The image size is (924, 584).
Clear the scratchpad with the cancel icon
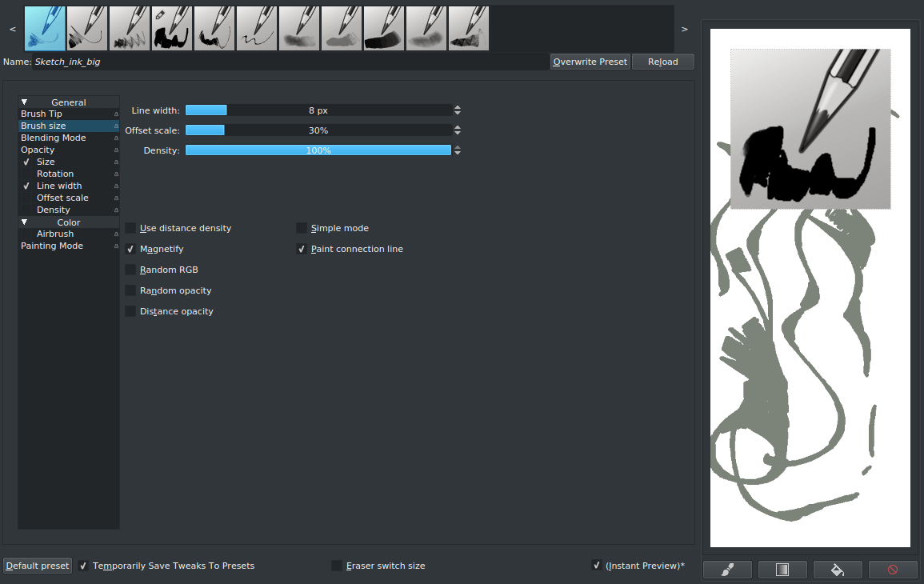893,569
